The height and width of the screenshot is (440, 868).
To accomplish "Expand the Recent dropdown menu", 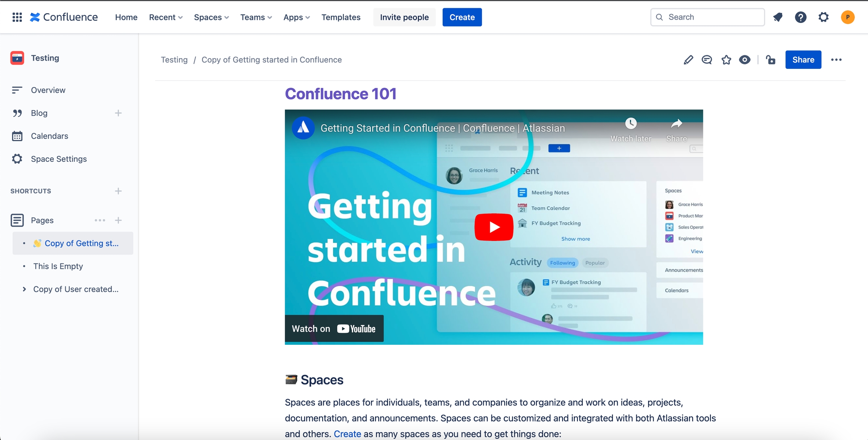I will click(x=166, y=17).
